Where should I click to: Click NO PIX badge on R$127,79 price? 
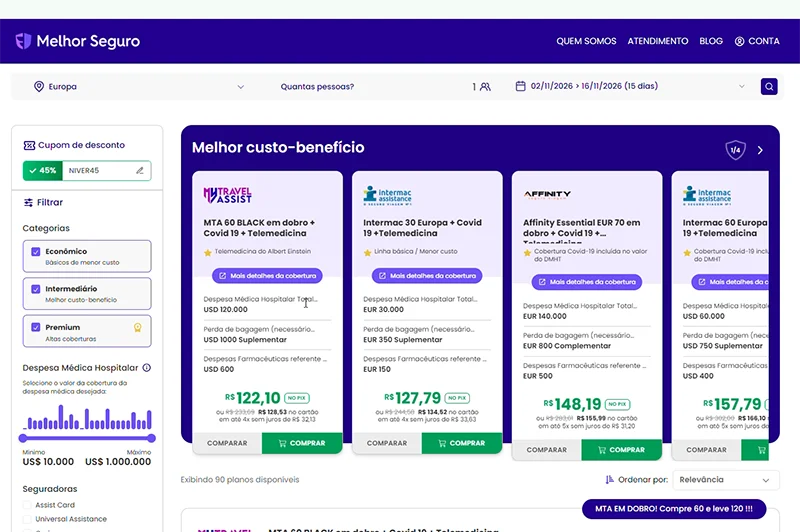(457, 398)
